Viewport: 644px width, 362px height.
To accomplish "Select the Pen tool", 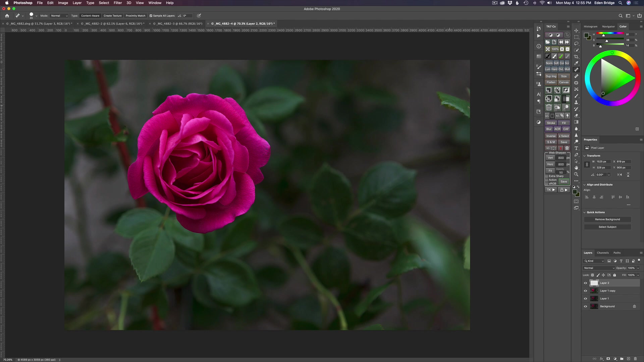I will point(576,155).
